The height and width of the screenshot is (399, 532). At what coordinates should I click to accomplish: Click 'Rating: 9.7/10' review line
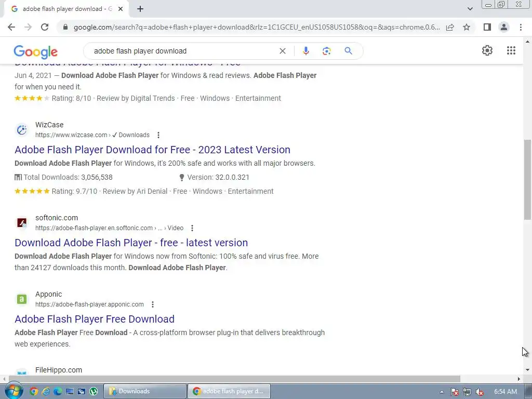[x=144, y=191]
